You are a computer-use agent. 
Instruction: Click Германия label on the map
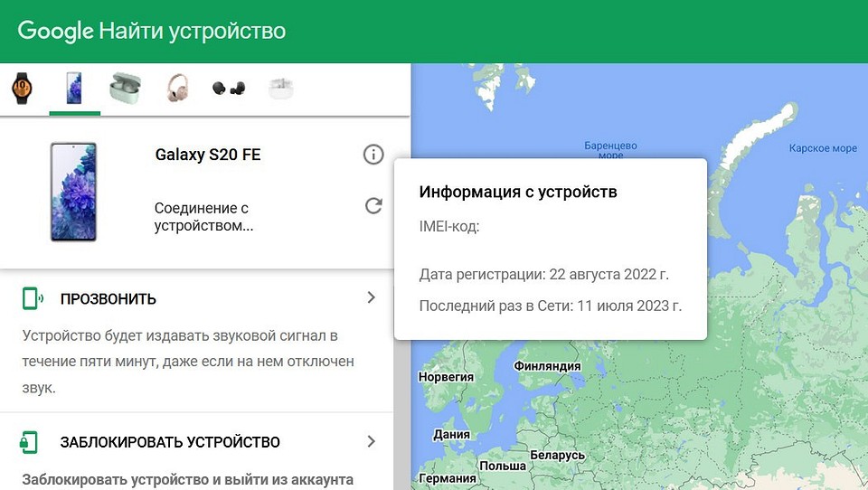(448, 478)
